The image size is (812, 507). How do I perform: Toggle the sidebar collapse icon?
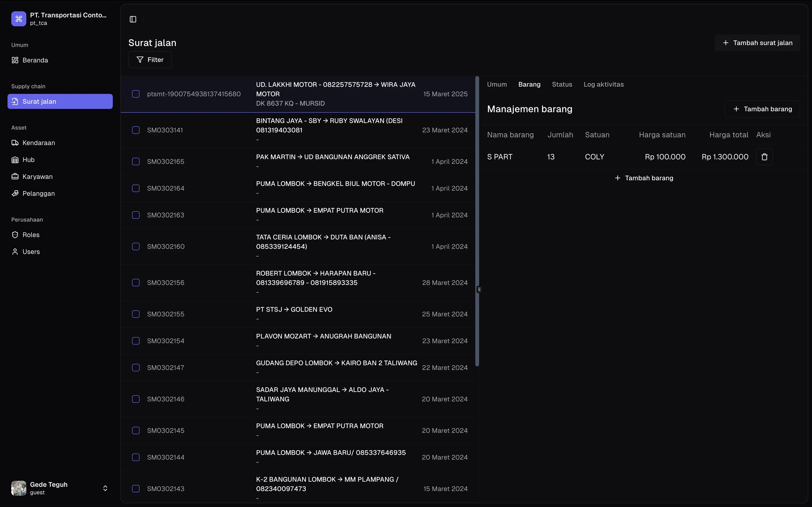click(x=133, y=19)
